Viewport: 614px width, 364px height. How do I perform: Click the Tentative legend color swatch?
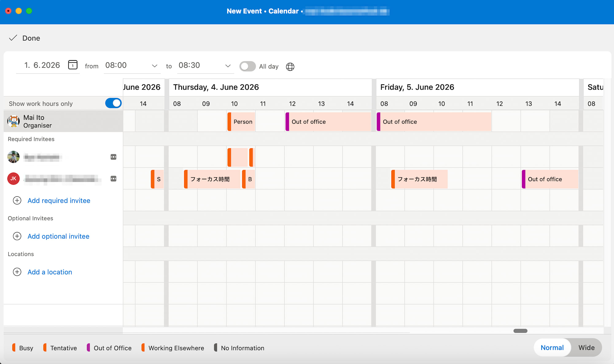(45, 347)
